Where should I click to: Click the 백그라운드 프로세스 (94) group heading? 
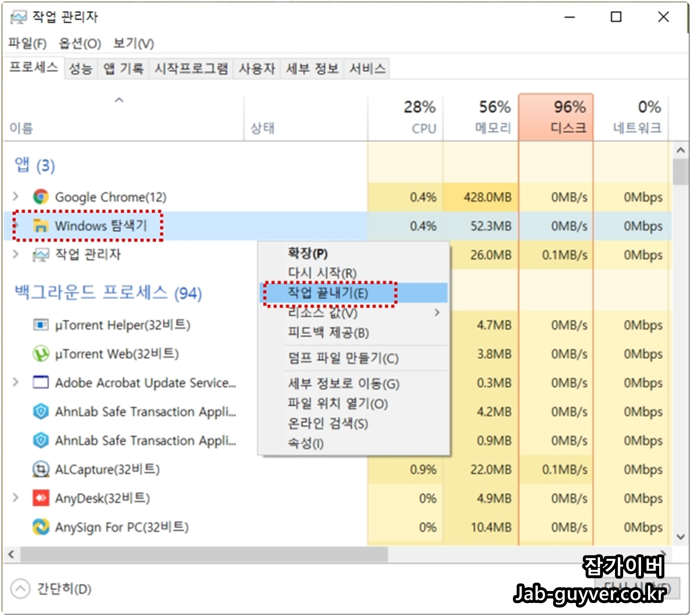coord(108,293)
